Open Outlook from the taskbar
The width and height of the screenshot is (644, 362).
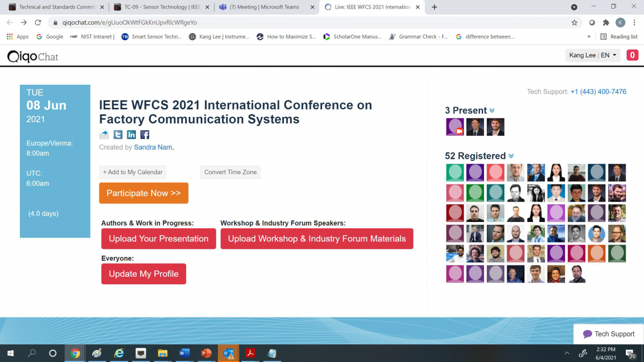pyautogui.click(x=229, y=353)
